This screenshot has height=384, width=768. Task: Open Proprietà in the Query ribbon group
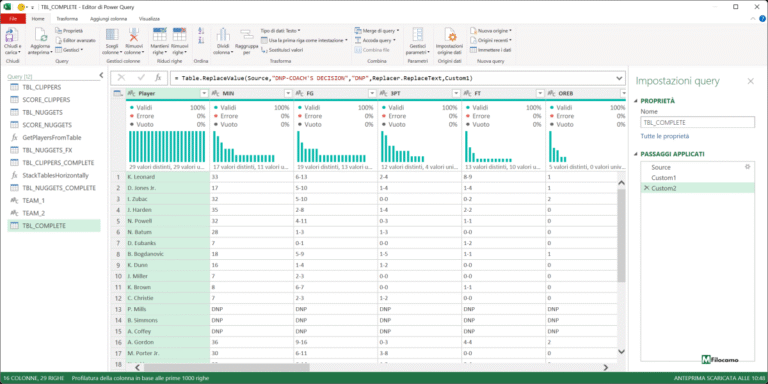tap(69, 31)
